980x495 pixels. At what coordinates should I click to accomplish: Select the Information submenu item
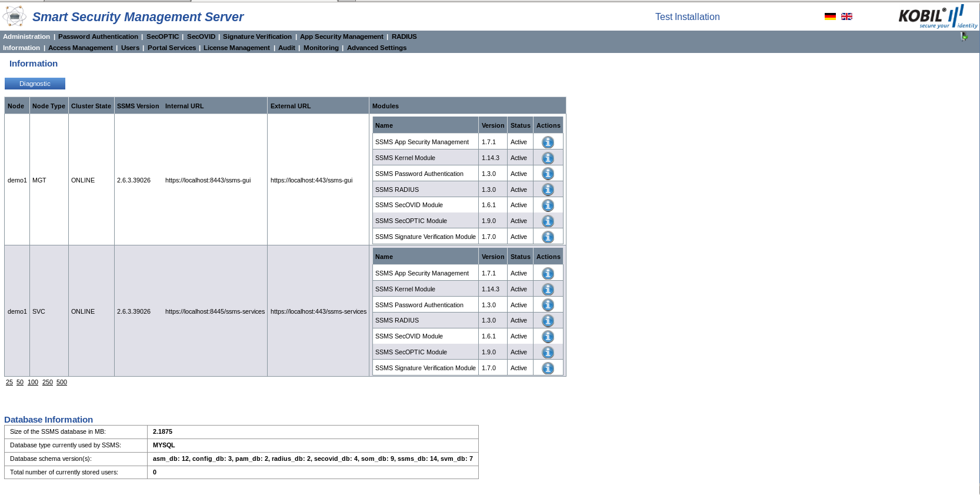[x=21, y=48]
